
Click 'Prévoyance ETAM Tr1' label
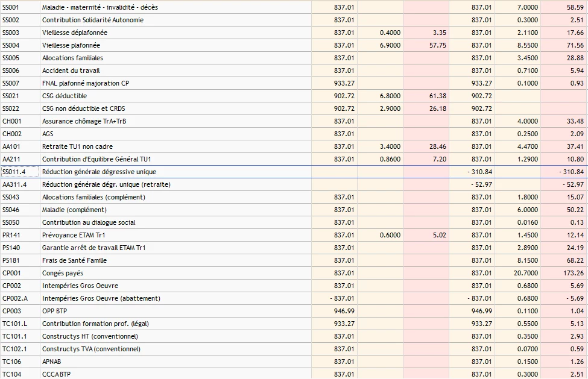pos(74,235)
